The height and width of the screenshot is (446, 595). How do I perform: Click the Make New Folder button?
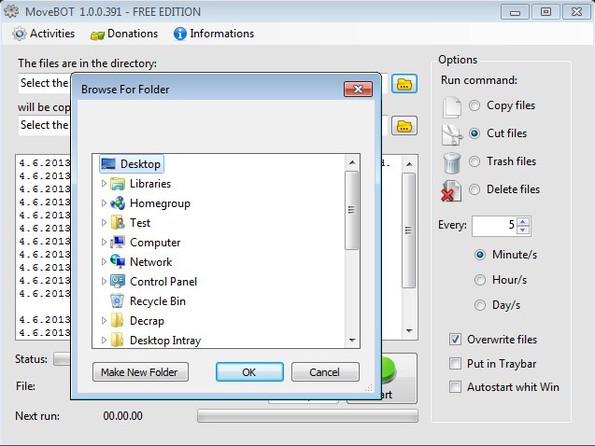(140, 372)
